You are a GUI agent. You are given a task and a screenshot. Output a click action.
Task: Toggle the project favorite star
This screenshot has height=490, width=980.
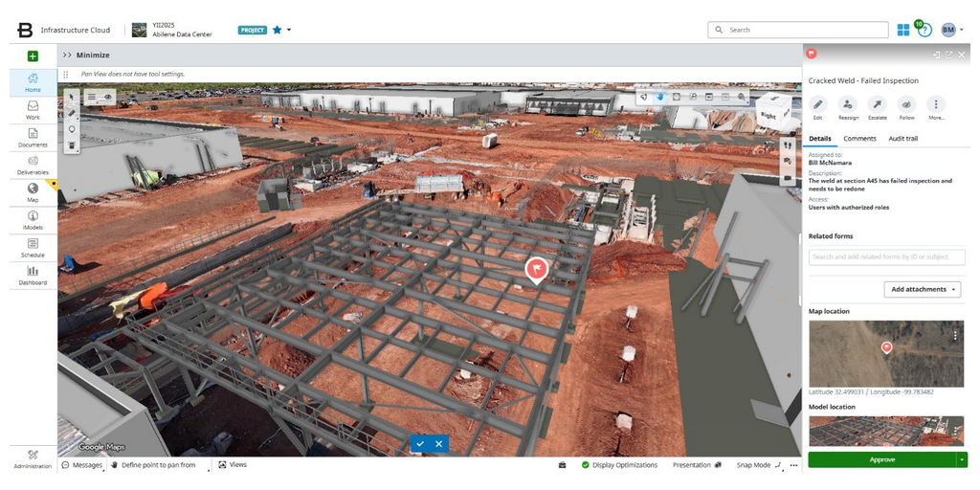[278, 30]
